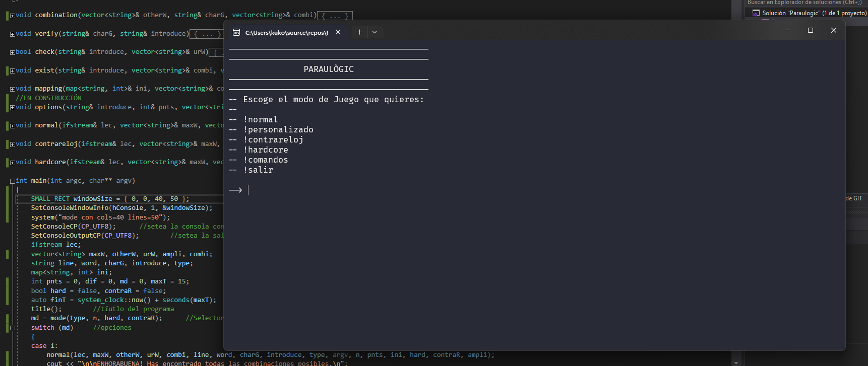
Task: Close the terminal window
Action: pyautogui.click(x=834, y=30)
